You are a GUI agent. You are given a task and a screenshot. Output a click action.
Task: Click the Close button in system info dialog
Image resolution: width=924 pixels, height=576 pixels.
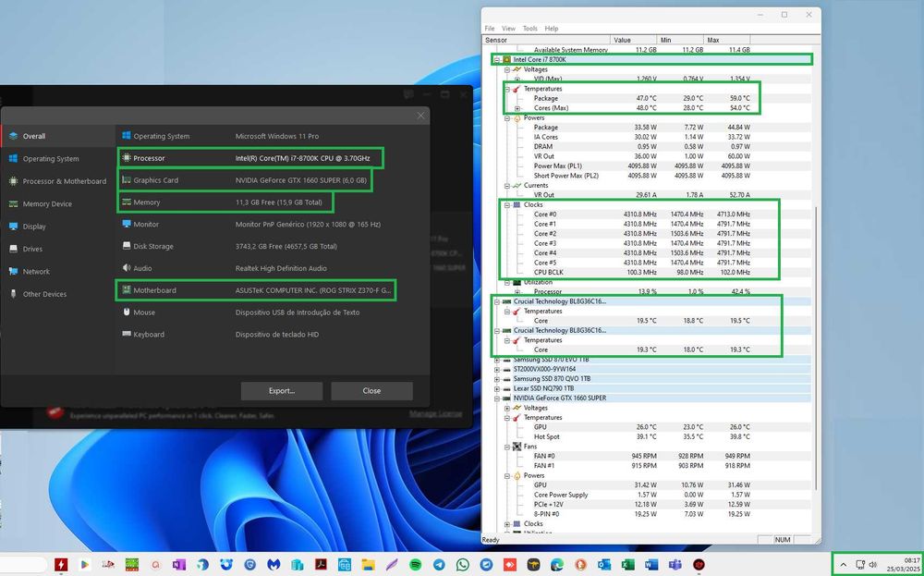(371, 391)
